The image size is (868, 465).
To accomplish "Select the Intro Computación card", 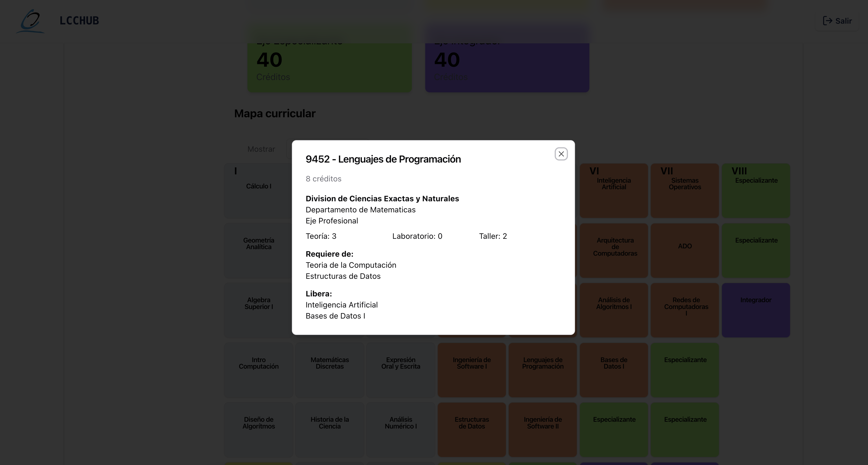I will click(x=258, y=370).
